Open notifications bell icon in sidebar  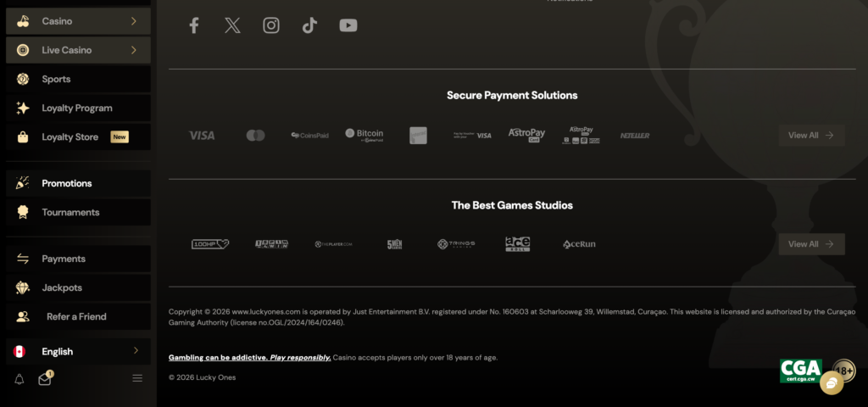coord(19,379)
